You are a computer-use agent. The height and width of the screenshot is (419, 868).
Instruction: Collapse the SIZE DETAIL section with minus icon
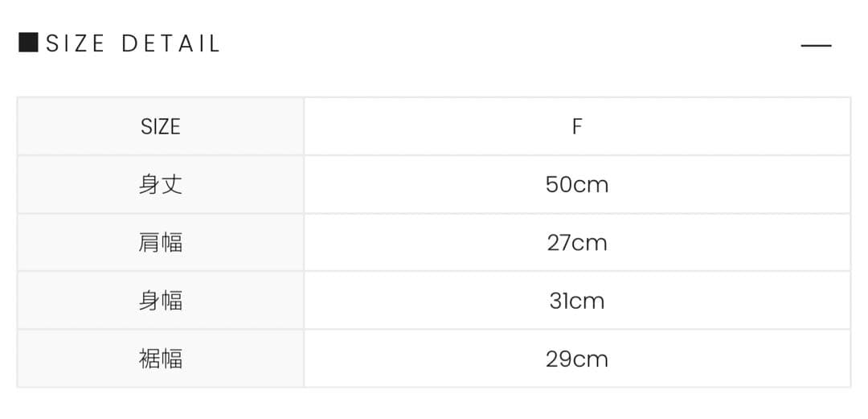[816, 45]
